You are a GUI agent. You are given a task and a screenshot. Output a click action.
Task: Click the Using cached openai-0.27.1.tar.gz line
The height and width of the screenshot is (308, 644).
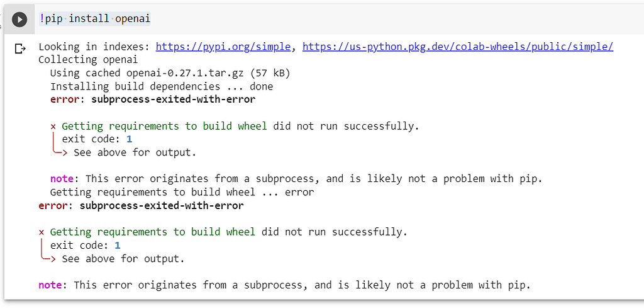pos(170,73)
